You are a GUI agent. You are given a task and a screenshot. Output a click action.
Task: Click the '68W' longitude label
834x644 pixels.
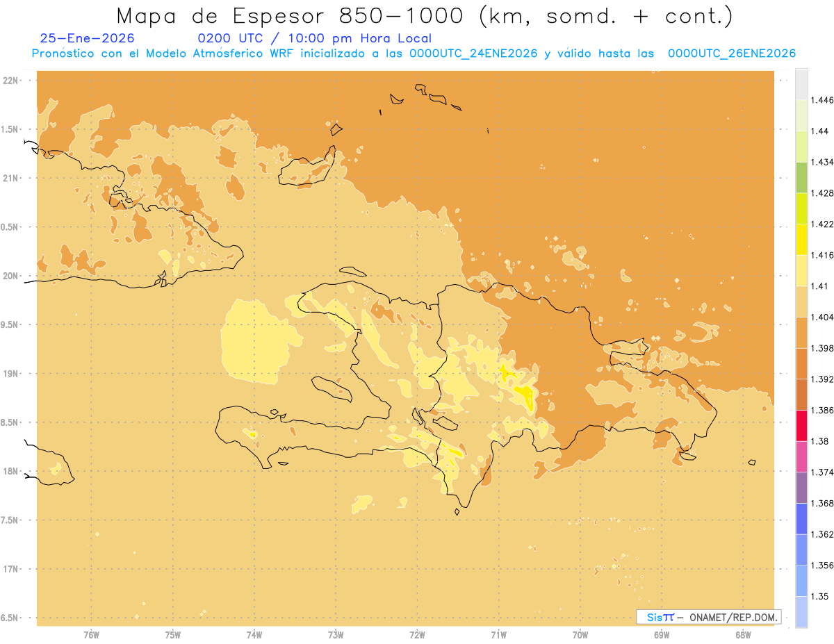click(743, 635)
